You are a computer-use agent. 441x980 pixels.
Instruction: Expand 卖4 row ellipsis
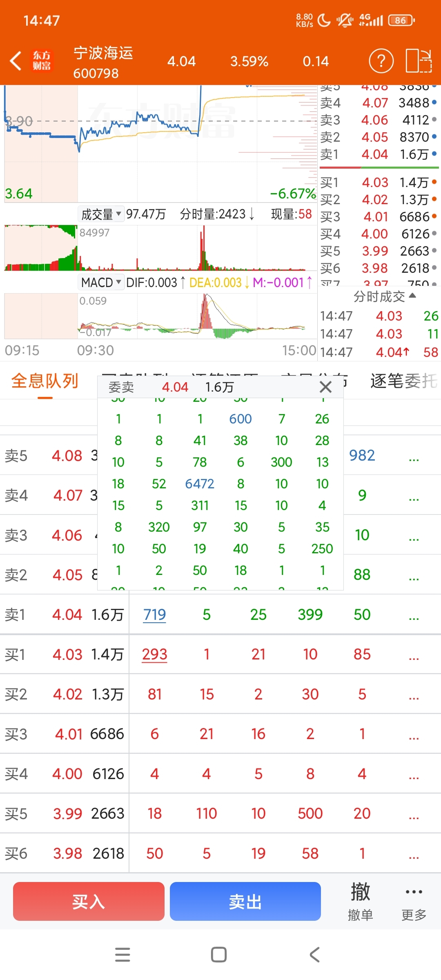click(x=414, y=496)
